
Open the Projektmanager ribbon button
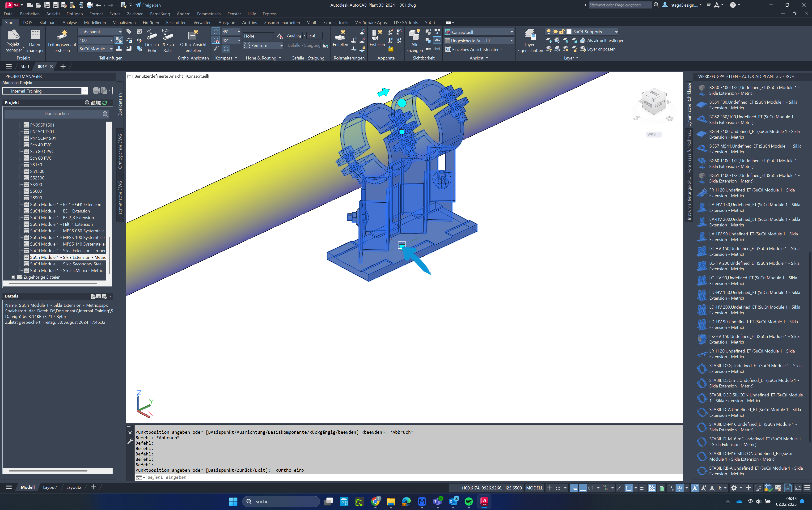coord(14,40)
